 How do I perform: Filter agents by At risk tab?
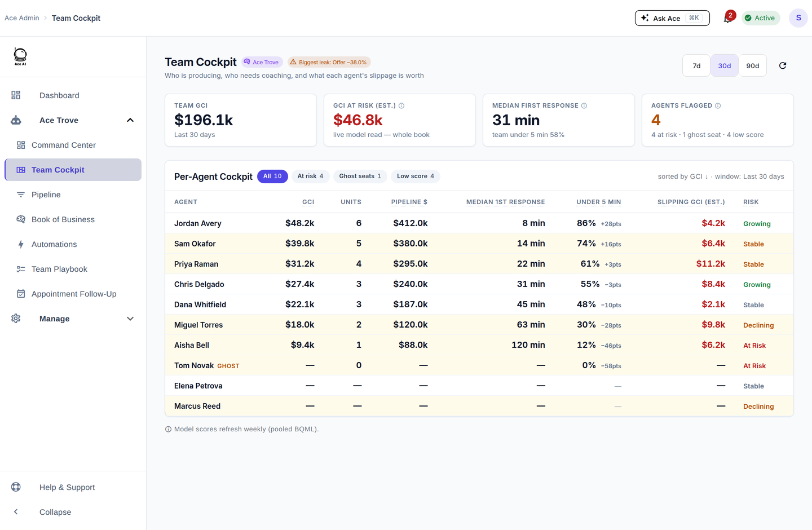tap(310, 176)
